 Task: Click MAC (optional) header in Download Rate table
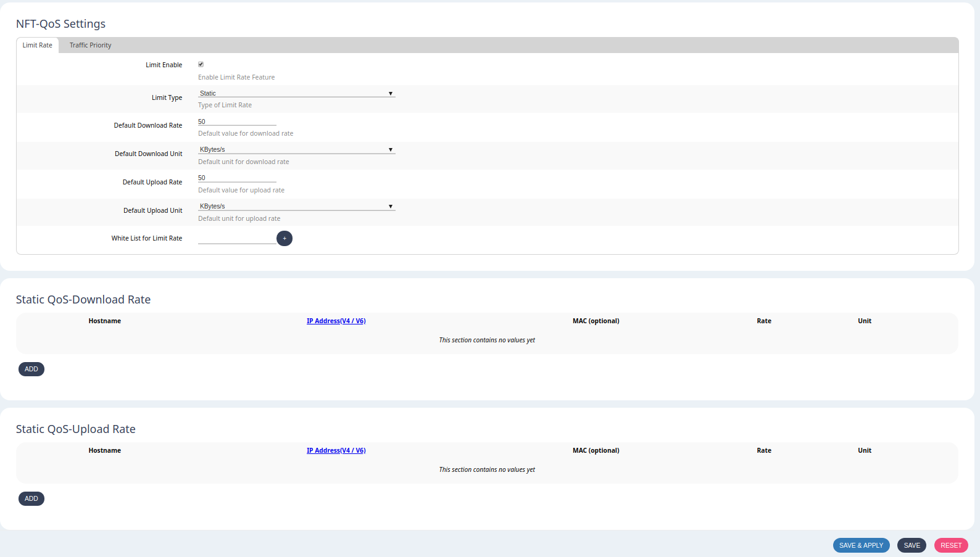[596, 321]
